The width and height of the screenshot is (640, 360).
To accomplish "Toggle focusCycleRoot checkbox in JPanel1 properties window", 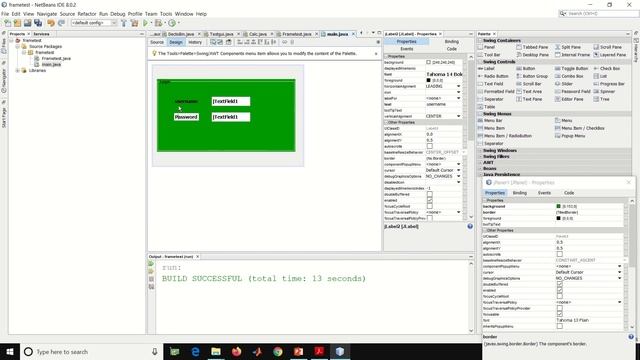I will pyautogui.click(x=560, y=296).
